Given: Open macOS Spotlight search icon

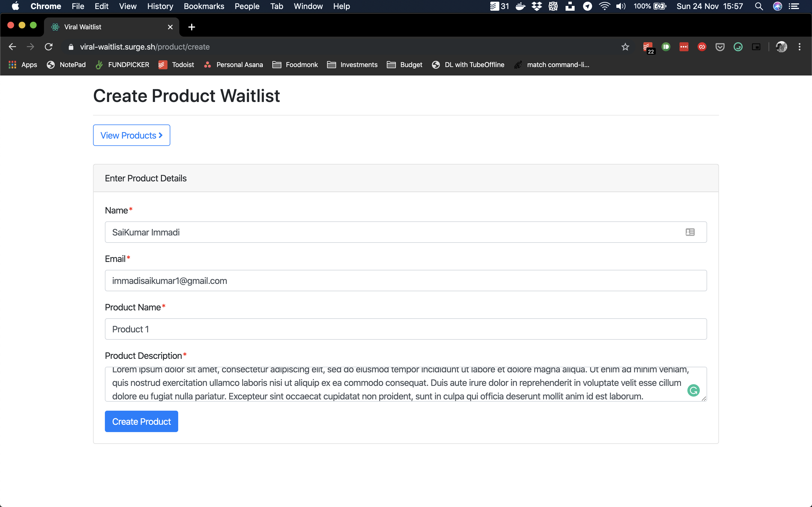Looking at the screenshot, I should 759,6.
